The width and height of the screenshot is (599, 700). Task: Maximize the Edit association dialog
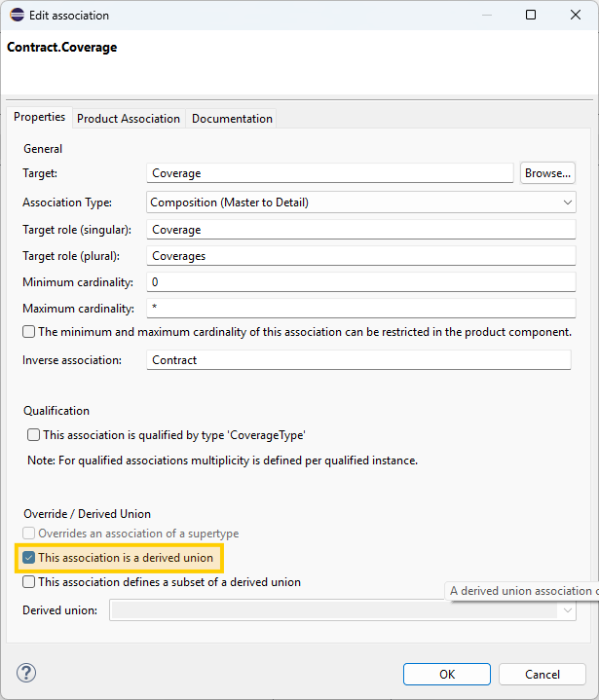coord(531,16)
